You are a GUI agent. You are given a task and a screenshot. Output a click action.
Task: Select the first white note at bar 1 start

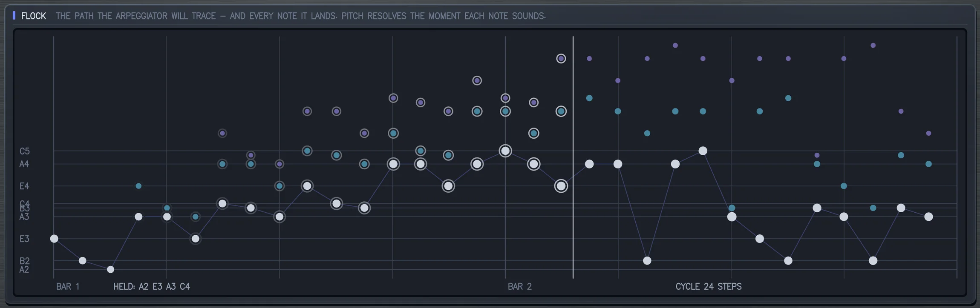(x=54, y=239)
